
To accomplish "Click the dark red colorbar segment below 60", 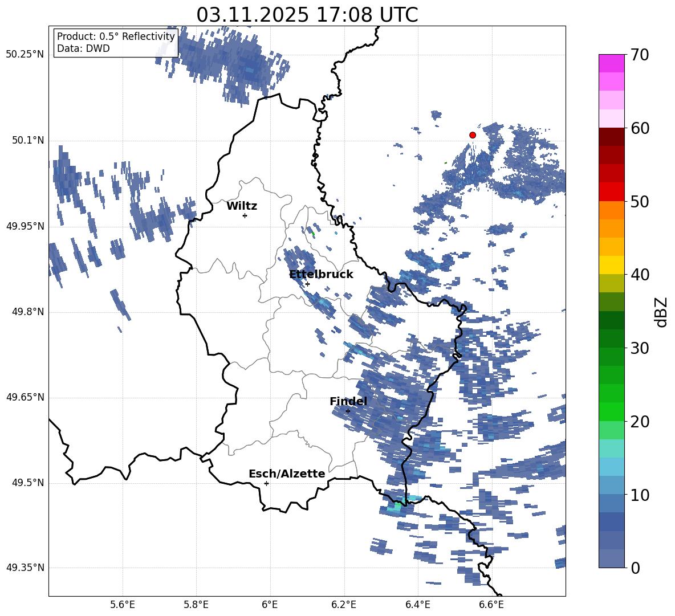I will (x=611, y=137).
